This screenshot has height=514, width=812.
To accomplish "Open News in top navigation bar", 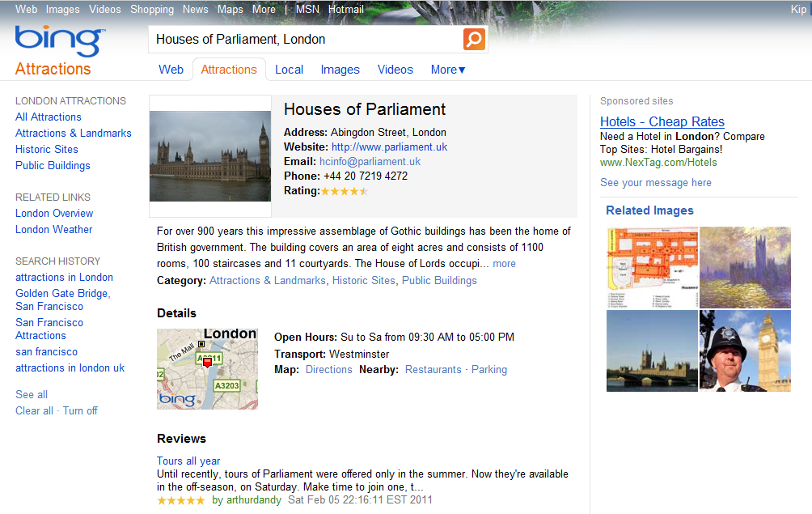I will (195, 10).
